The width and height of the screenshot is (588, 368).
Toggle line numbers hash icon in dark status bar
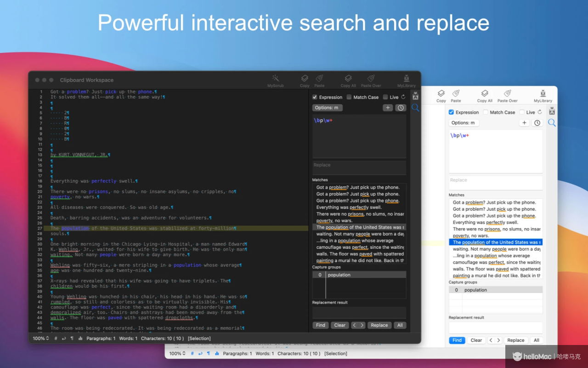[x=56, y=339]
